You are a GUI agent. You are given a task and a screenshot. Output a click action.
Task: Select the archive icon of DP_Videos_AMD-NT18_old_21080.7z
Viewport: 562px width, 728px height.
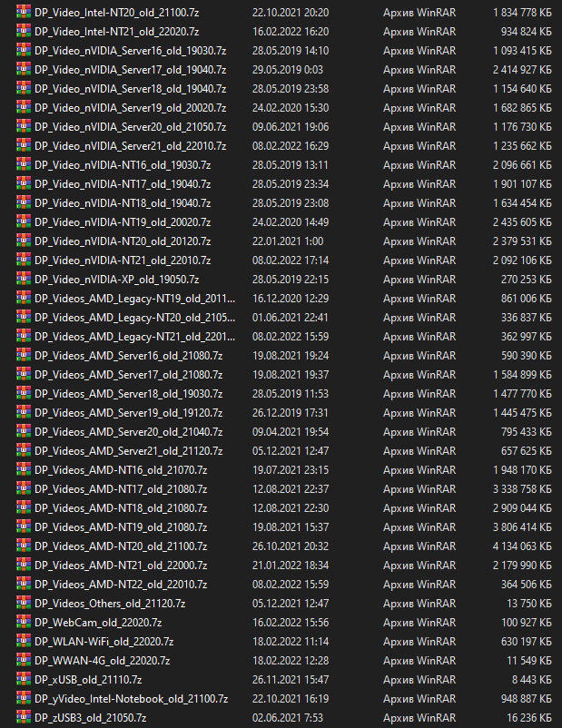coord(24,507)
